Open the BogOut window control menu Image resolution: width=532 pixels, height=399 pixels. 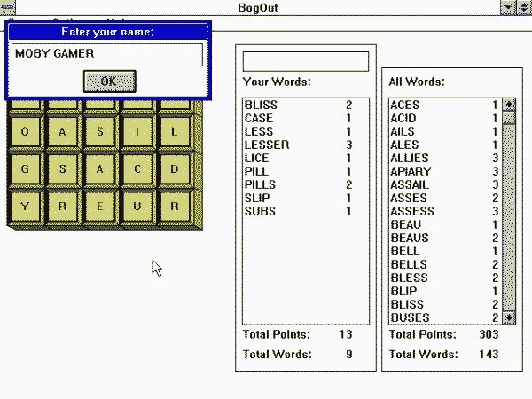pos(8,8)
